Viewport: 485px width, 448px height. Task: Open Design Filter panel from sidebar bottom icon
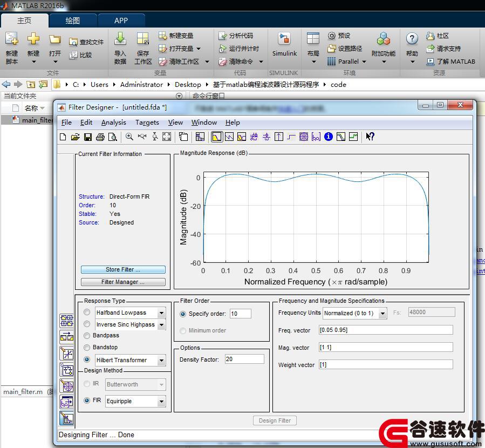[67, 418]
